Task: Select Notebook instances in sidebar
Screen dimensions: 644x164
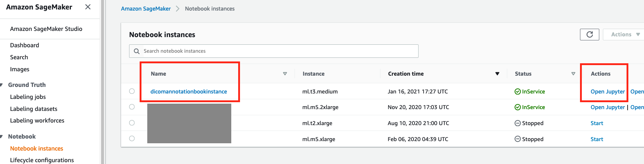Action: [x=37, y=148]
